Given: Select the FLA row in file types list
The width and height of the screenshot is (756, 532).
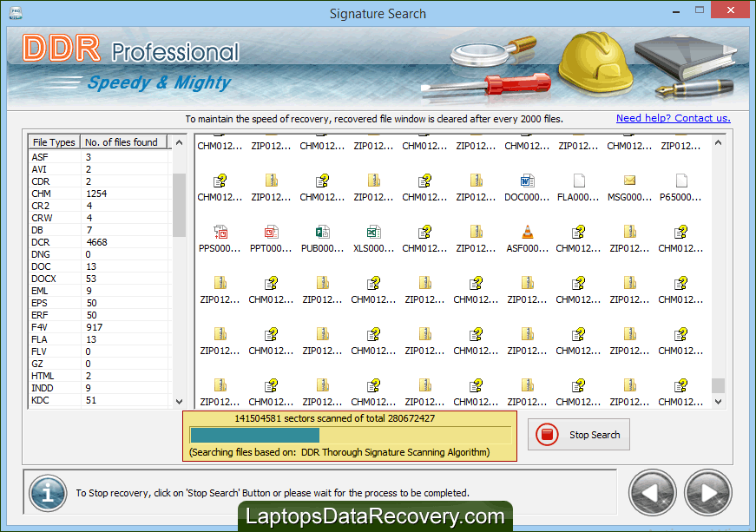Looking at the screenshot, I should tap(100, 339).
